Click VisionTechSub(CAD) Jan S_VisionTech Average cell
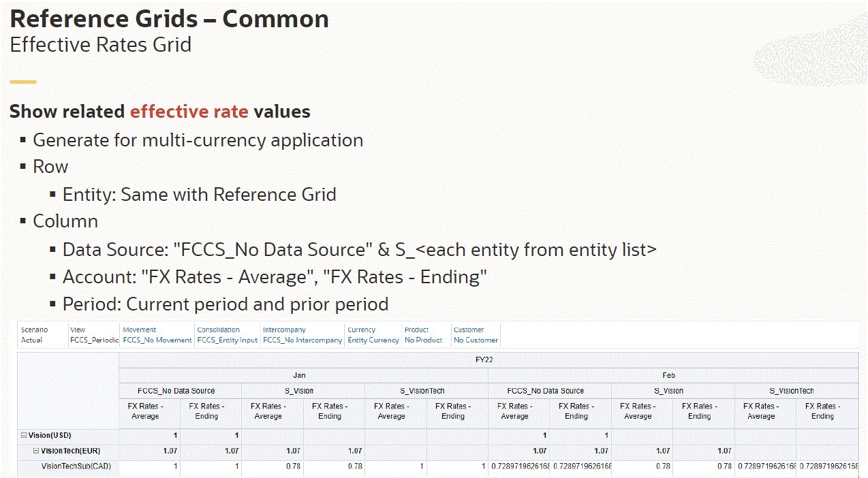The width and height of the screenshot is (868, 478). point(396,466)
